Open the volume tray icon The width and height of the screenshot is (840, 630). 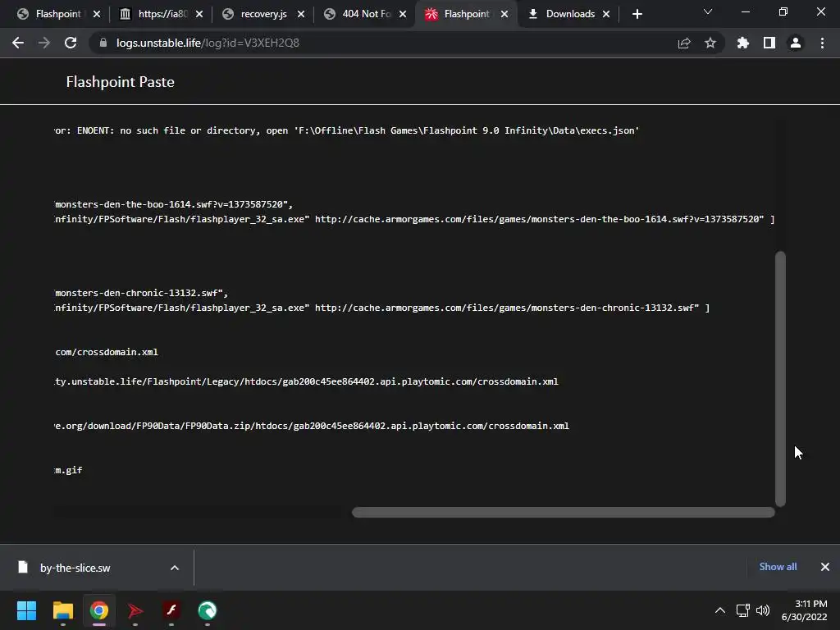762,610
